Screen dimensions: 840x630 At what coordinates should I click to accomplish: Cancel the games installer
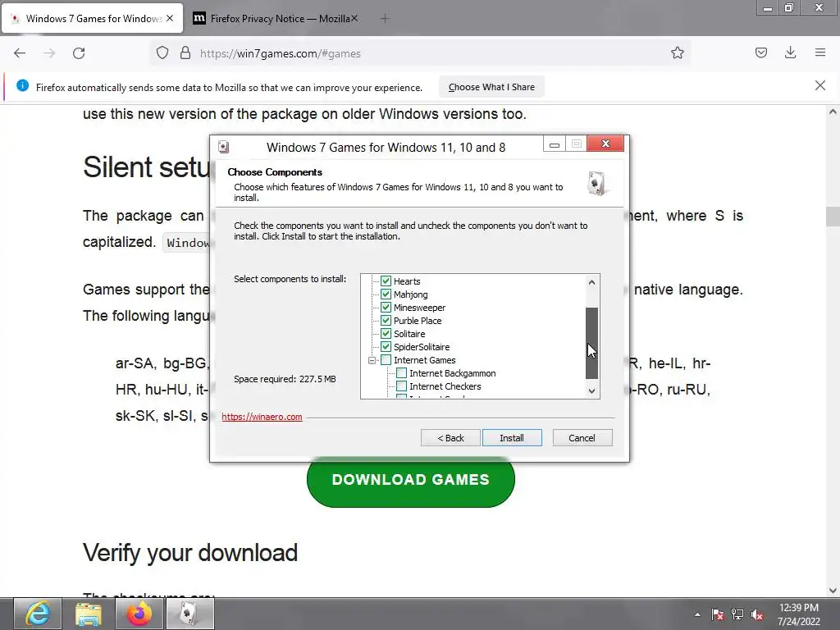click(x=582, y=438)
